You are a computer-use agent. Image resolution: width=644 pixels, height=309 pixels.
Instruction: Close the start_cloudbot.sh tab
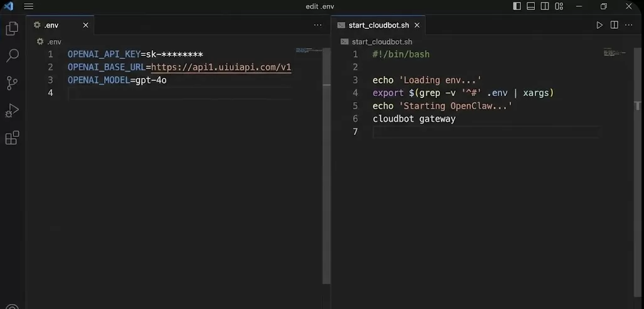point(417,25)
